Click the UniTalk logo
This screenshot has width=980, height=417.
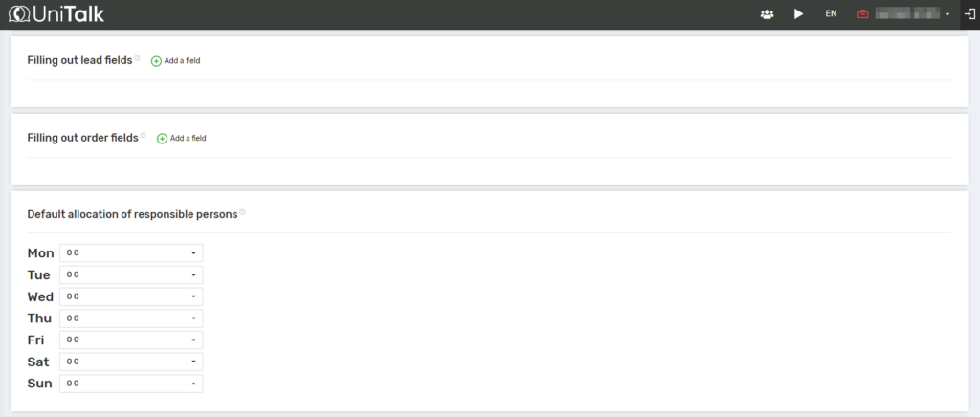click(x=56, y=14)
